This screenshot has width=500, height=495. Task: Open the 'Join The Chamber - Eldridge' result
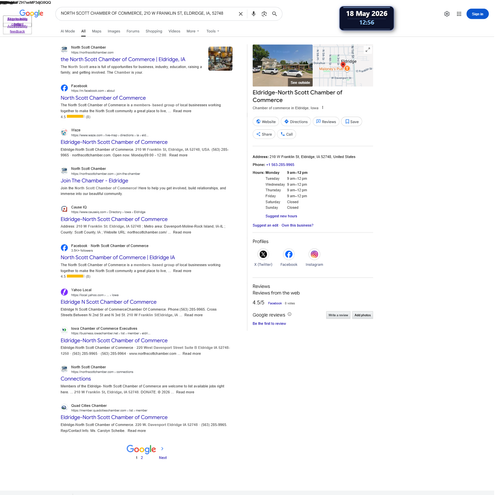pos(94,181)
